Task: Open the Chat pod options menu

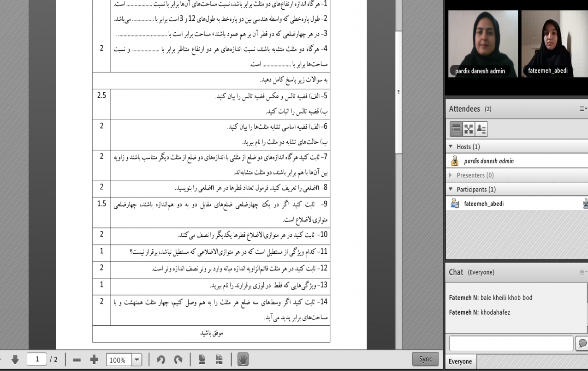Action: 583,272
